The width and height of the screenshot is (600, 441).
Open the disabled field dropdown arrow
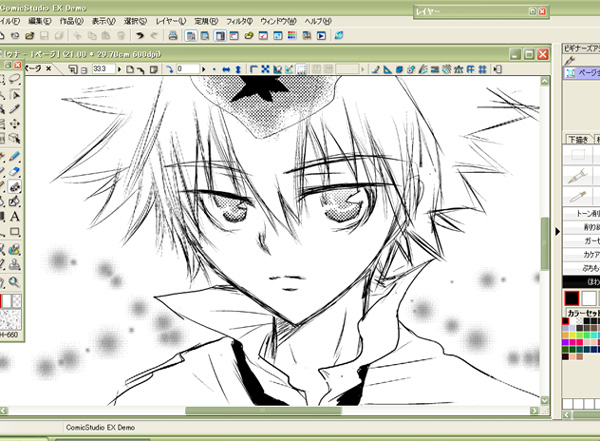pos(362,69)
